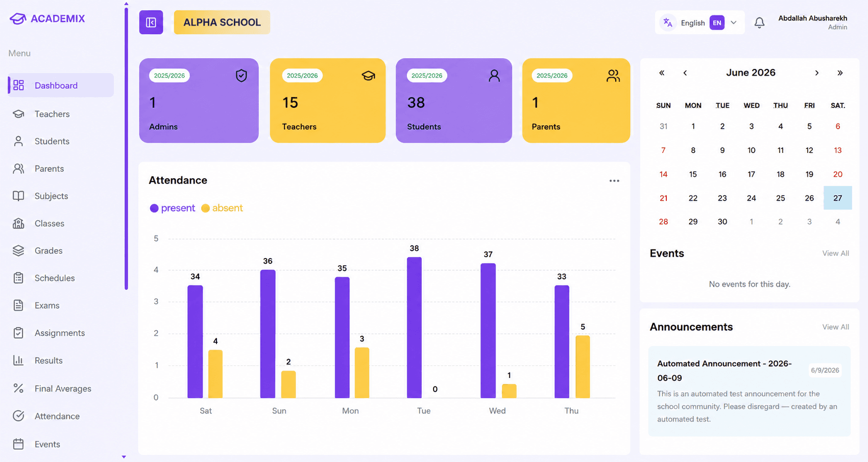
Task: Go to previous month in calendar
Action: (x=685, y=73)
